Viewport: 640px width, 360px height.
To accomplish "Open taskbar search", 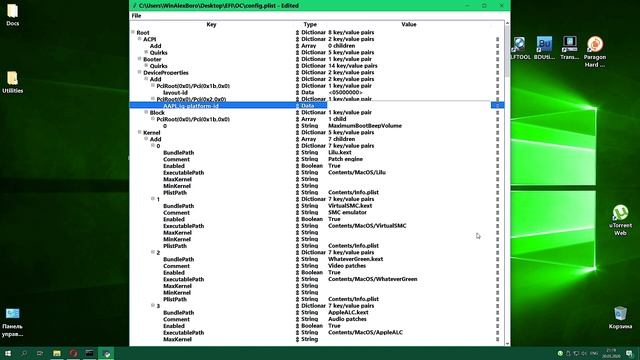I will click(x=24, y=353).
